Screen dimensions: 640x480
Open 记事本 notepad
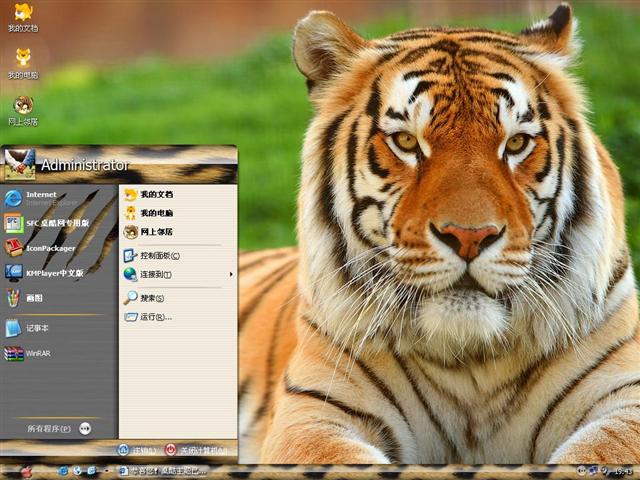click(27, 328)
